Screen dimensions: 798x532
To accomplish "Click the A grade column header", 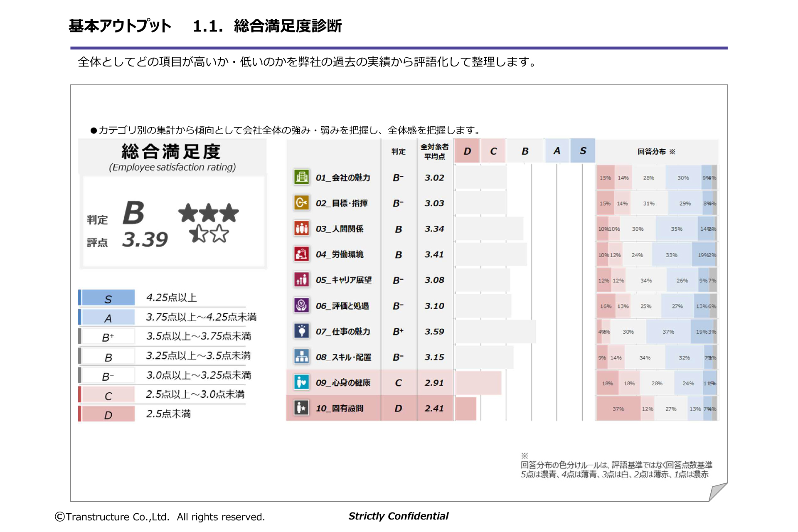I will [557, 151].
